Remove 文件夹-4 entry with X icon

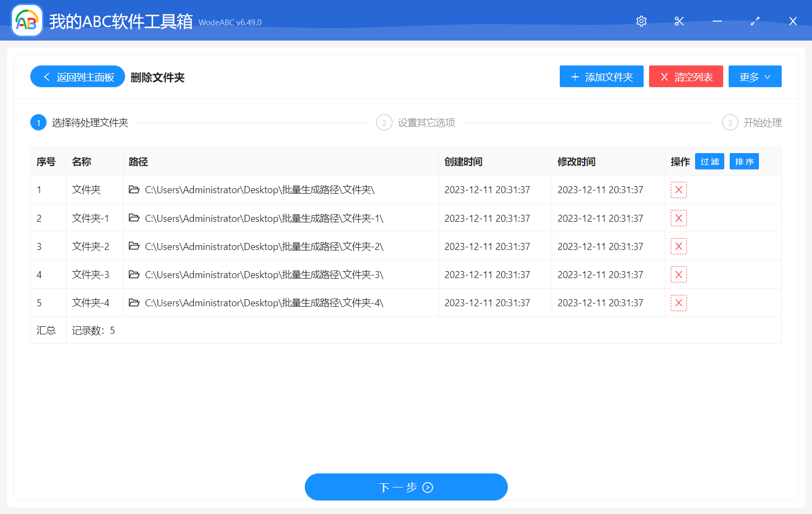[x=678, y=303]
